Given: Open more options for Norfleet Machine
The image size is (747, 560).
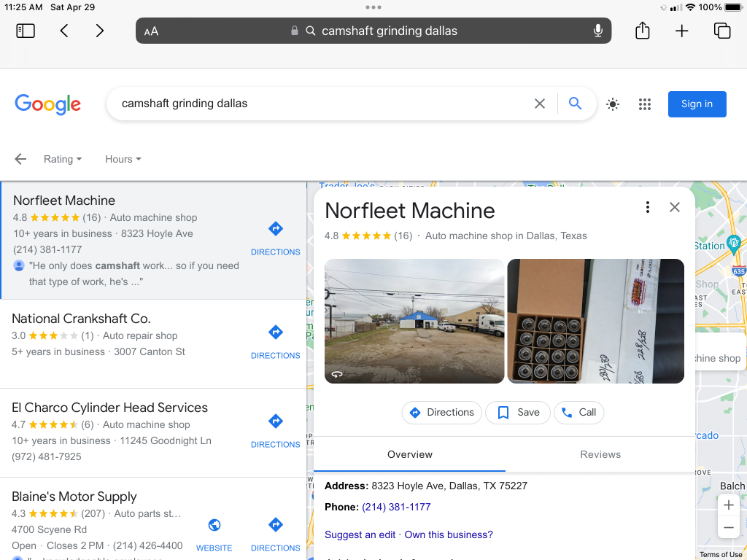Looking at the screenshot, I should click(647, 208).
